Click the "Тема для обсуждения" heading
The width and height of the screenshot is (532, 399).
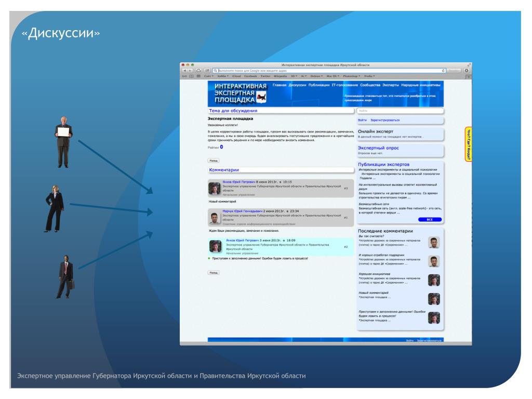[233, 111]
